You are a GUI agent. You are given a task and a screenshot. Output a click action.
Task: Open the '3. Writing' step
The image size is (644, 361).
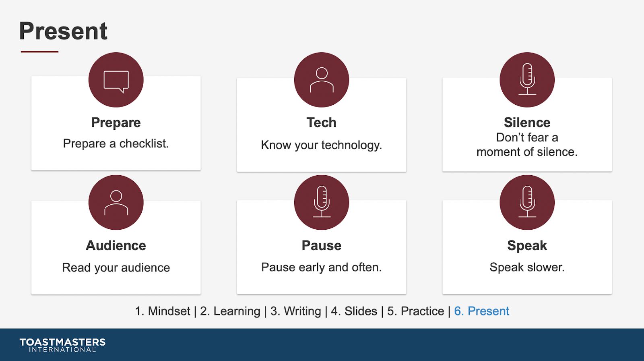coord(295,311)
